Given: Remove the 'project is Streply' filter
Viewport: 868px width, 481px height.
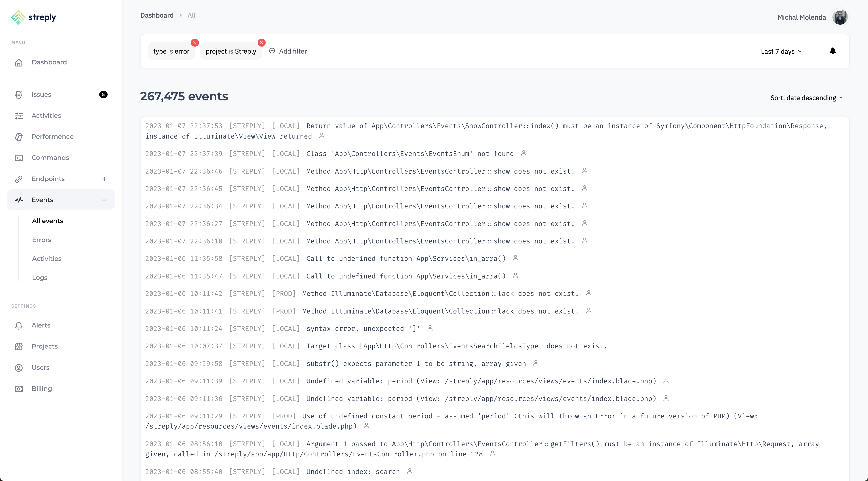Looking at the screenshot, I should pos(262,43).
